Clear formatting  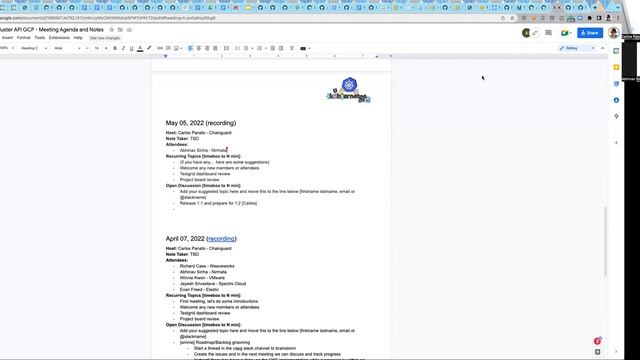(292, 48)
